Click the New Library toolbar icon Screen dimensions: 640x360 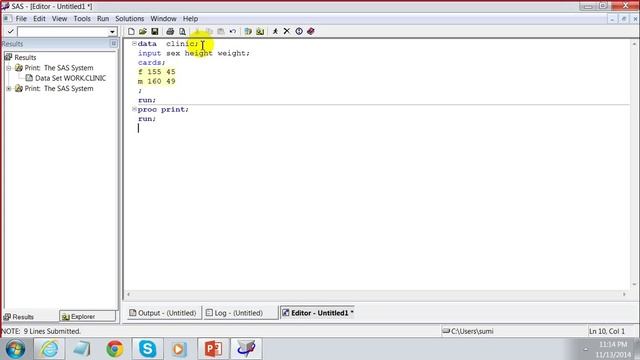click(x=248, y=31)
